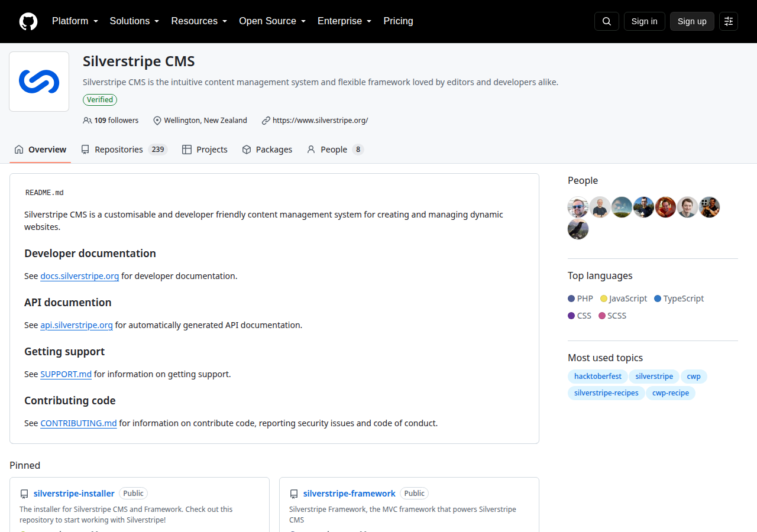Expand the Open Source menu
Viewport: 757px width, 532px height.
(273, 21)
